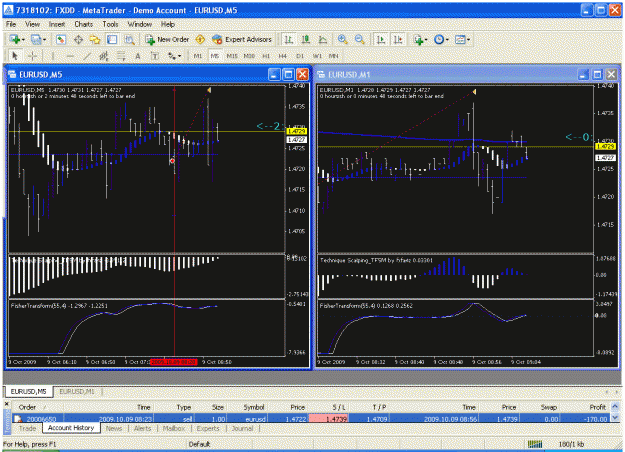
Task: Switch chart to candlestick style
Action: 306,39
